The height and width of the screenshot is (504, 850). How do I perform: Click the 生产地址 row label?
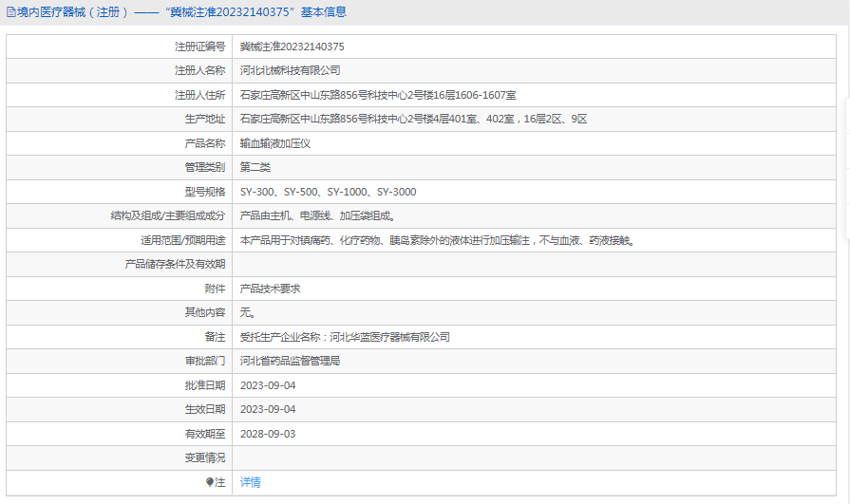(204, 120)
